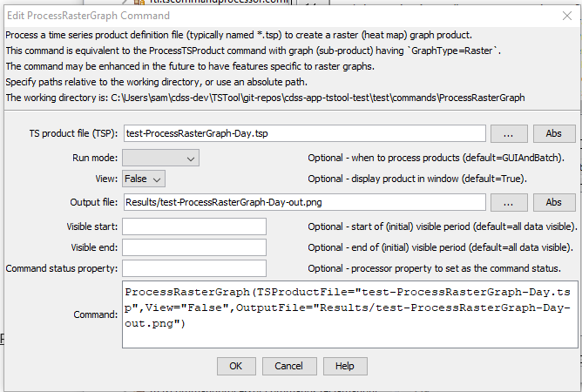This screenshot has width=582, height=392.
Task: Click the 'Command:' label
Action: (x=95, y=314)
